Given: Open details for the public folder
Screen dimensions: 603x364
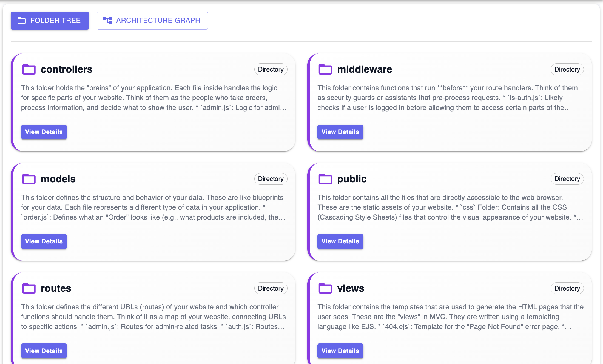Looking at the screenshot, I should coord(340,241).
